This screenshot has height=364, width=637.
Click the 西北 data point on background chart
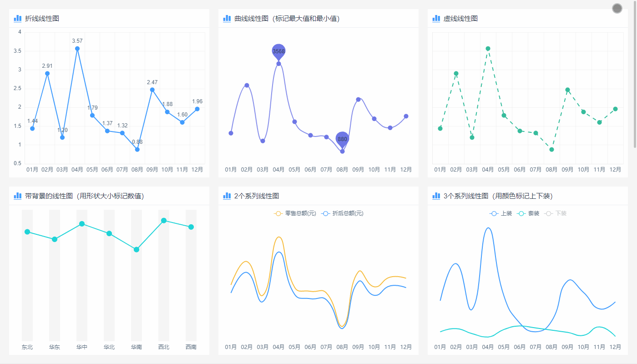coord(164,221)
